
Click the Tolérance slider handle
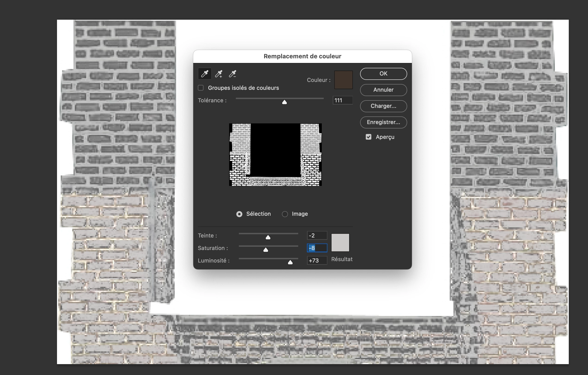[x=285, y=102]
